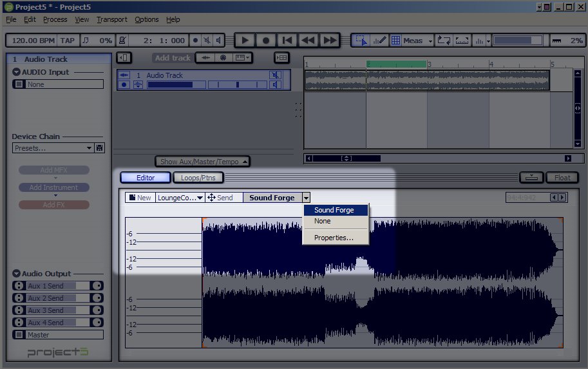Viewport: 588px width, 369px height.
Task: Select Sound Forge in the dropdown list
Action: click(x=336, y=210)
